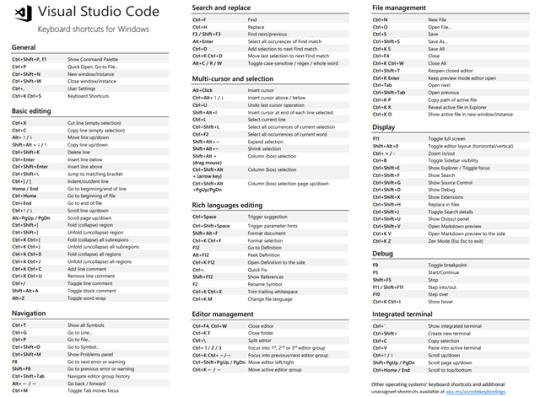Click the "Delete line" entry
The width and height of the screenshot is (540, 397).
pos(79,152)
